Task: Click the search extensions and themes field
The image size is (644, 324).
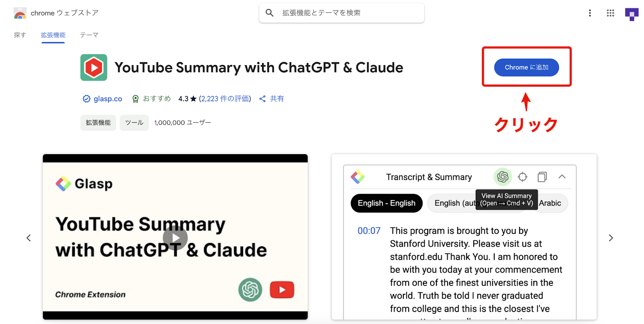Action: [x=342, y=13]
